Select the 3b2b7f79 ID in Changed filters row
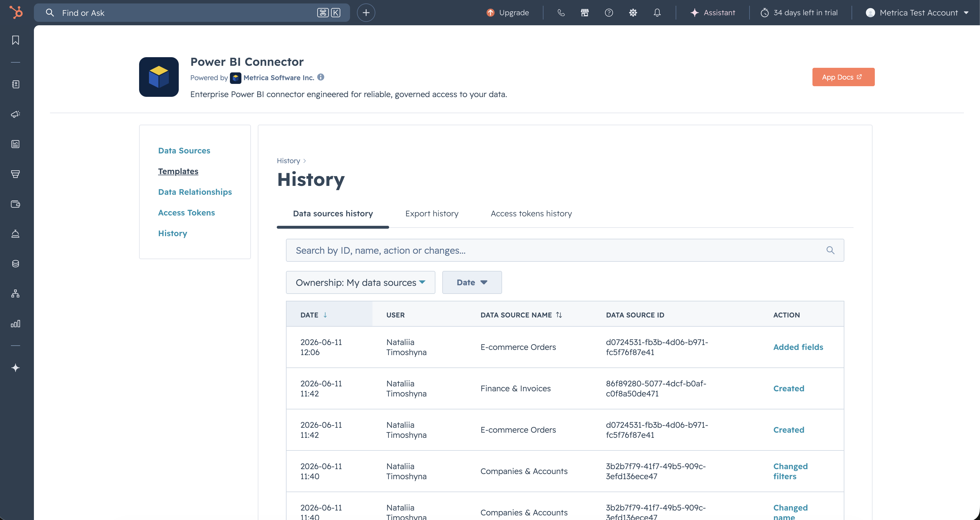 tap(656, 471)
